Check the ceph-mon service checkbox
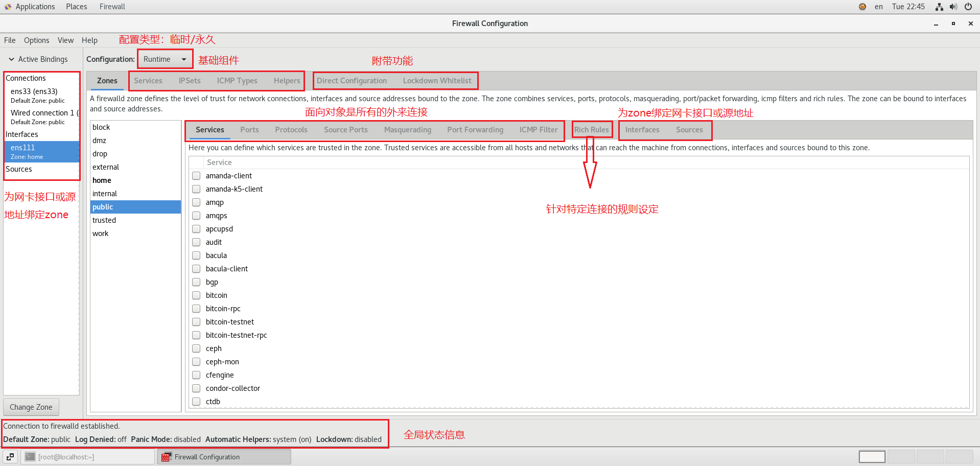The image size is (980, 466). 196,362
